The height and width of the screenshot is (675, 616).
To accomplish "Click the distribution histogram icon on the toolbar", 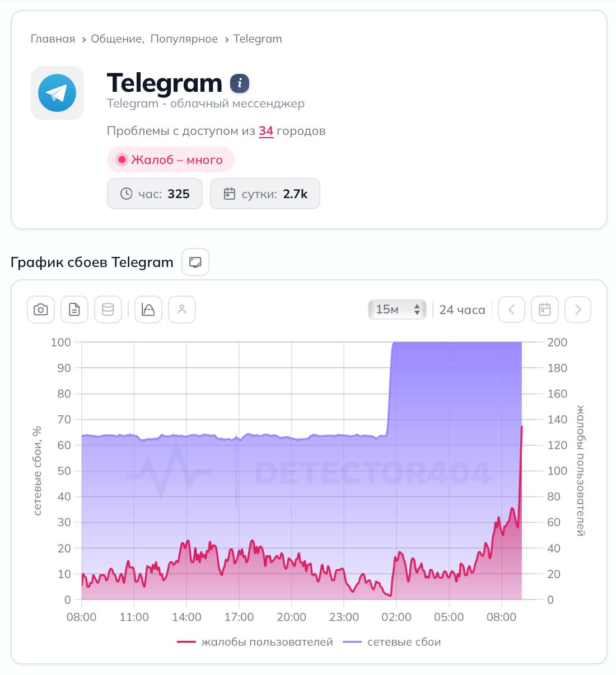I will 148,309.
